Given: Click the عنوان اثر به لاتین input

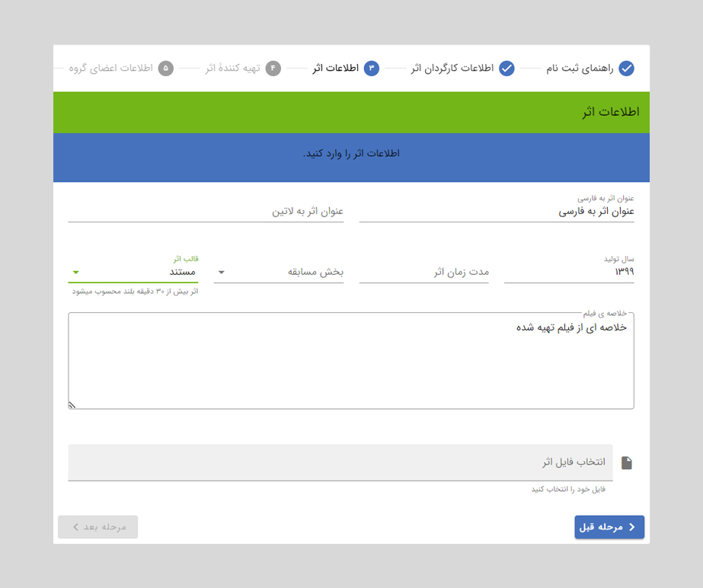Looking at the screenshot, I should [x=206, y=211].
